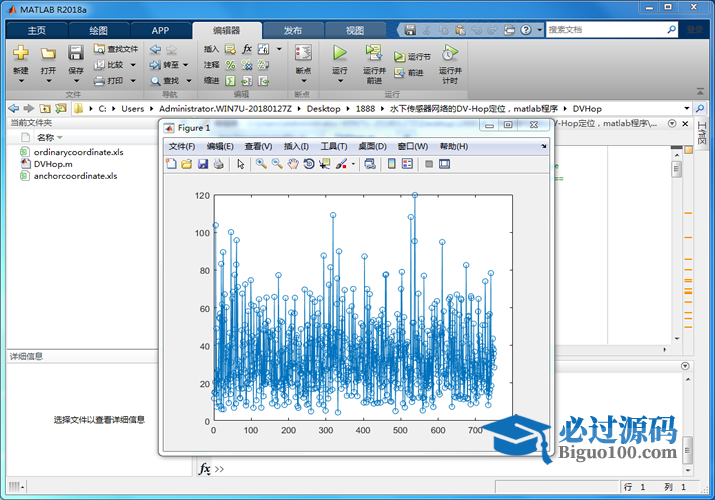Click the 保存 floppy disk icon
This screenshot has height=500, width=715.
tap(76, 52)
